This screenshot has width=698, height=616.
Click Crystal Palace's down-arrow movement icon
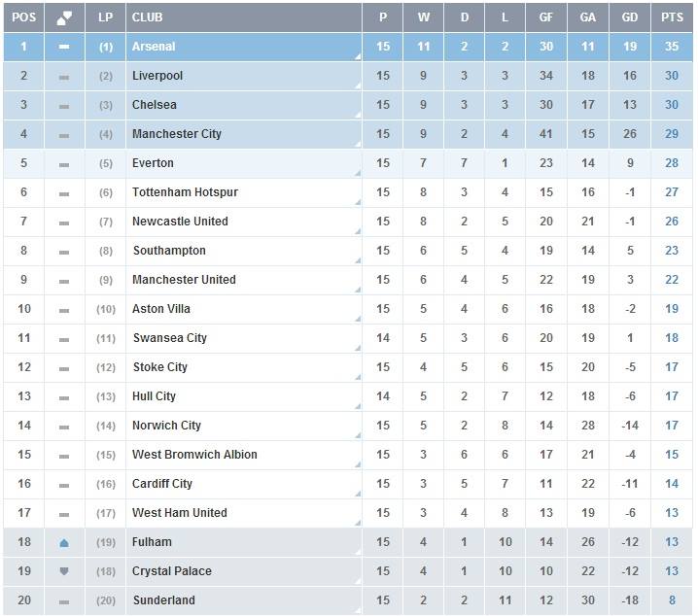click(64, 571)
